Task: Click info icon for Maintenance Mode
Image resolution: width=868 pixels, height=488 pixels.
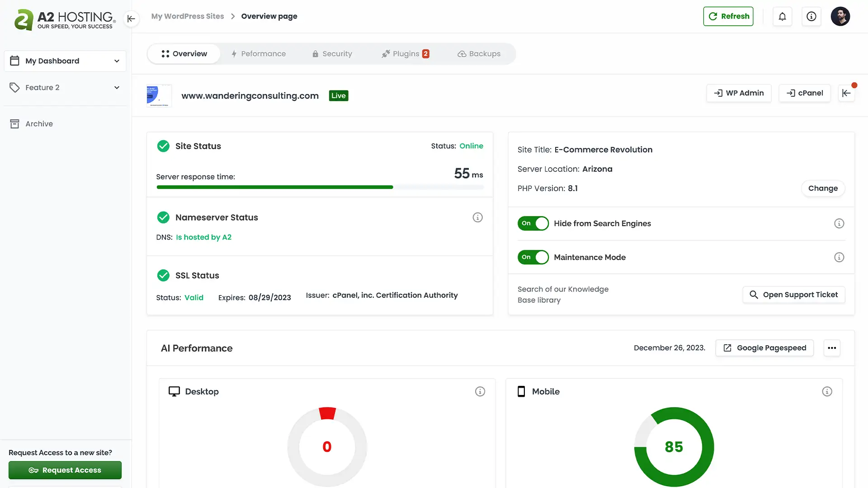Action: pyautogui.click(x=839, y=257)
